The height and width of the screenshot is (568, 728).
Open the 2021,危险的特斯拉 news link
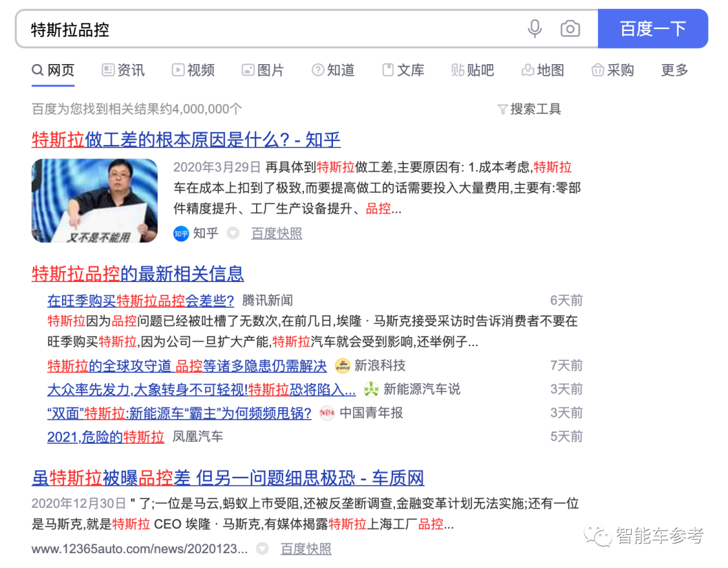[106, 437]
